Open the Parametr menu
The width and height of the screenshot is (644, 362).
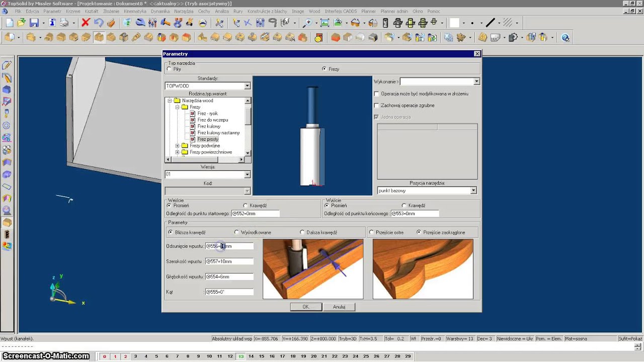pyautogui.click(x=52, y=11)
